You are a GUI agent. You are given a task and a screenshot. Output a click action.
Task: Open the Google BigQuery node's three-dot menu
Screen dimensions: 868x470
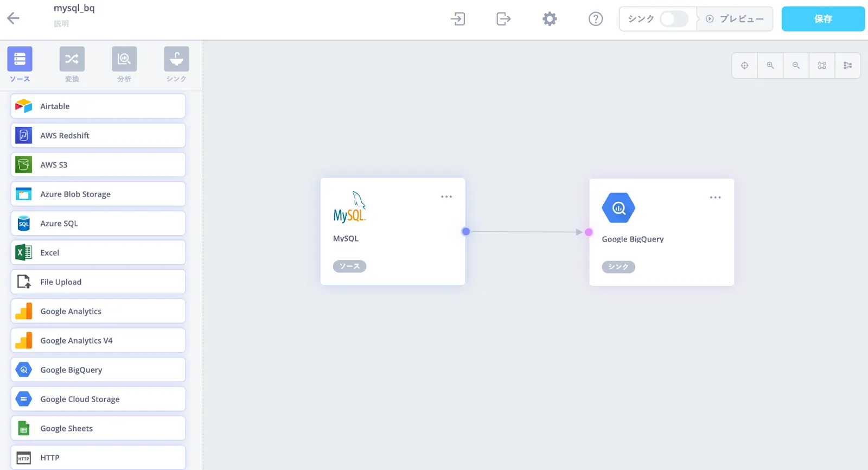pyautogui.click(x=716, y=198)
